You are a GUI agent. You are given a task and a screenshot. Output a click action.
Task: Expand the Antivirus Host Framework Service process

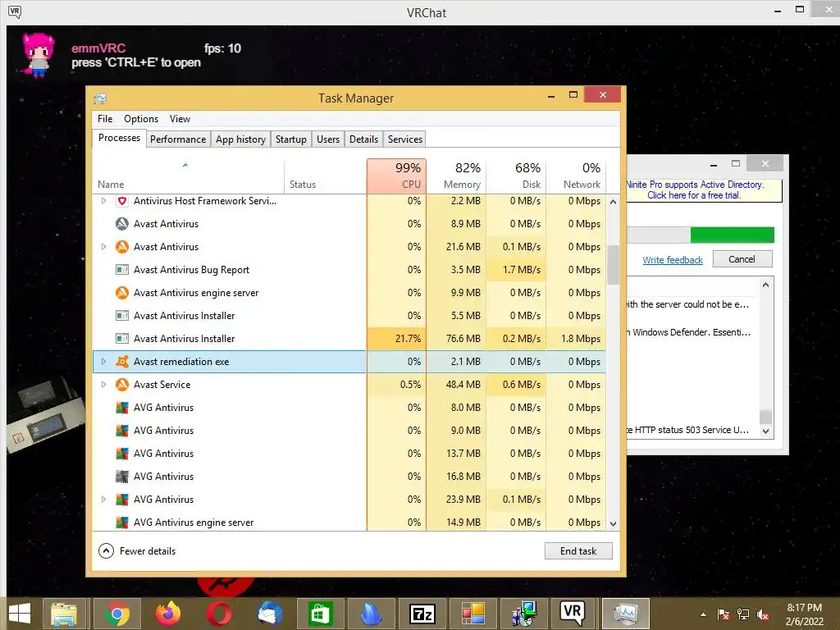point(104,201)
